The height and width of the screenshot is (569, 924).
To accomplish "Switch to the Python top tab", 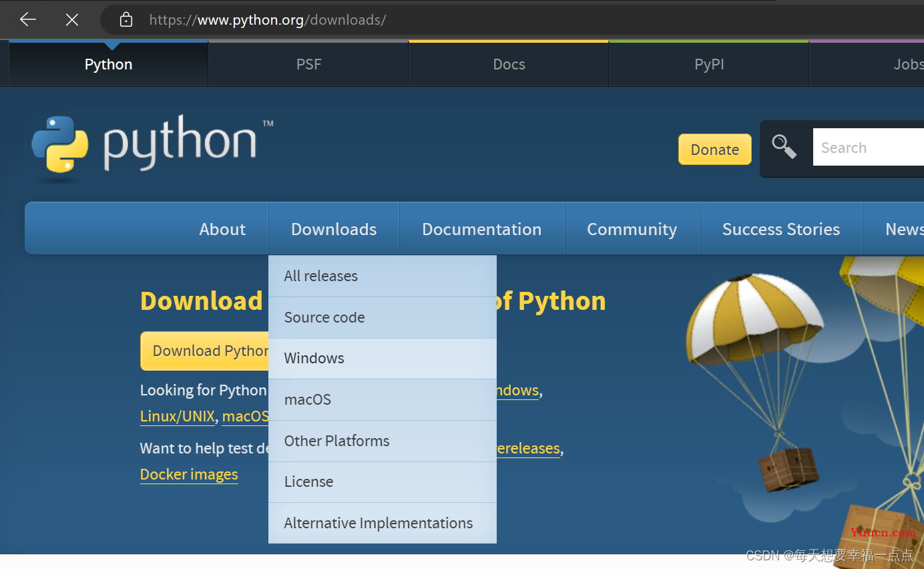I will point(109,64).
